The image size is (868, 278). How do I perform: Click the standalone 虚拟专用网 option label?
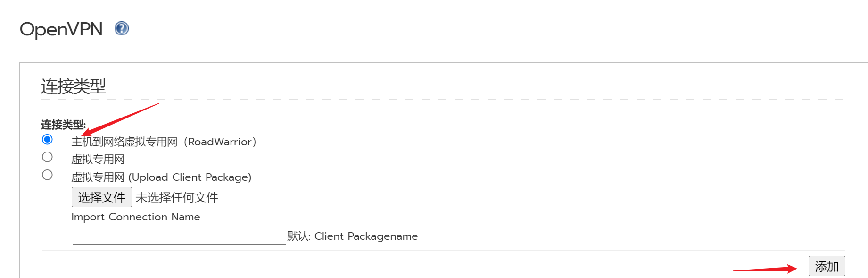coord(98,160)
